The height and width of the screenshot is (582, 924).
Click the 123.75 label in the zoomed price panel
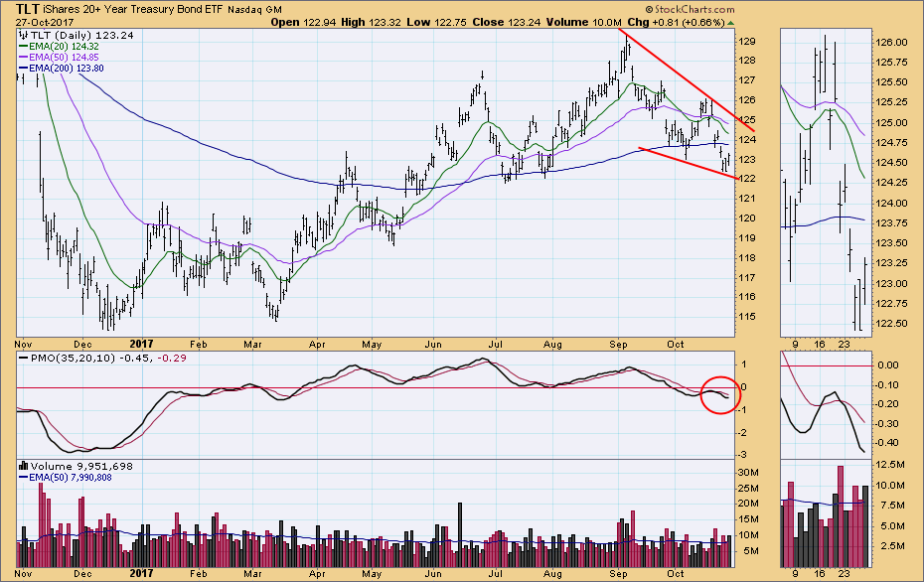(891, 223)
